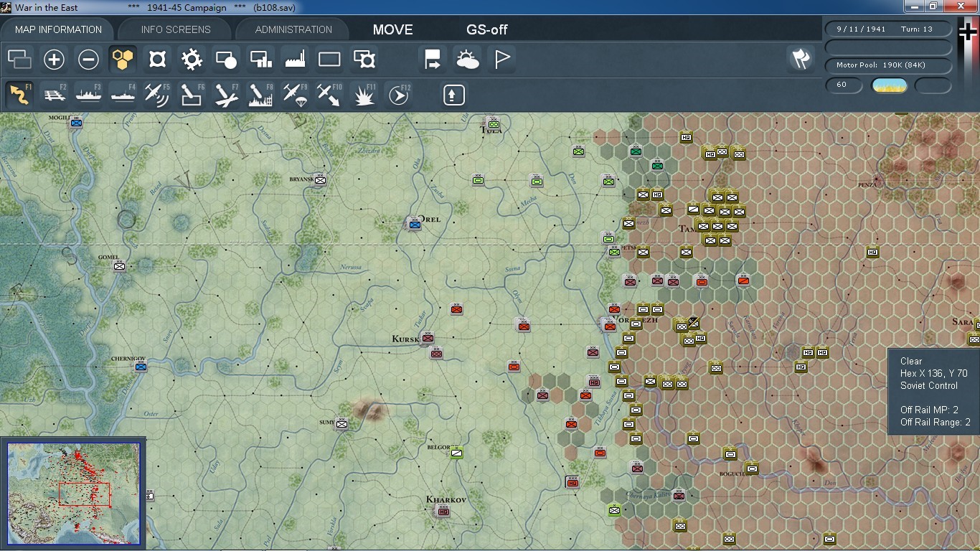Image resolution: width=980 pixels, height=551 pixels.
Task: Click the Belgorod unit counter
Action: (457, 452)
